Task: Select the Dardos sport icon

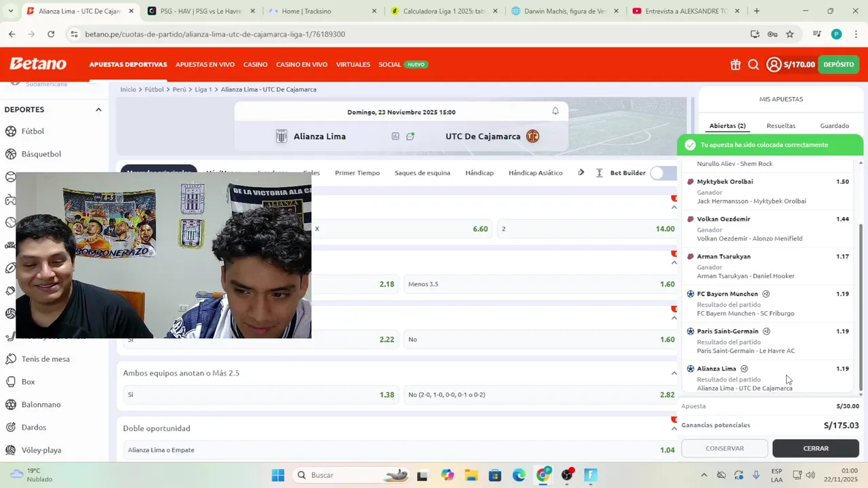Action: pos(10,428)
